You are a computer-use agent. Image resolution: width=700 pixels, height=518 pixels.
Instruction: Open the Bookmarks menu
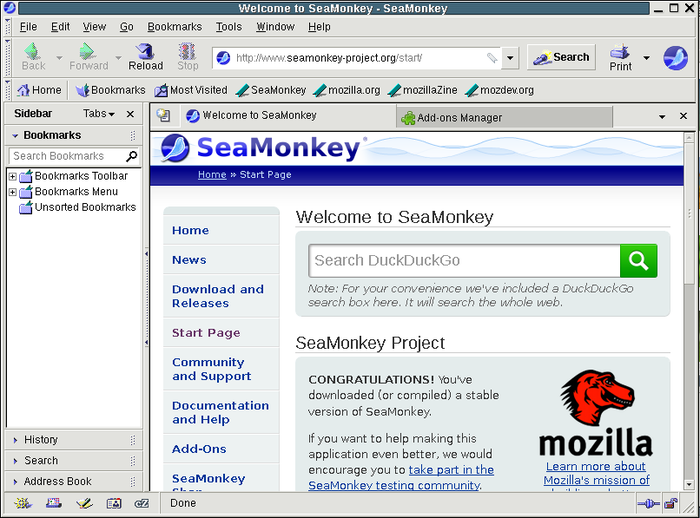(175, 27)
